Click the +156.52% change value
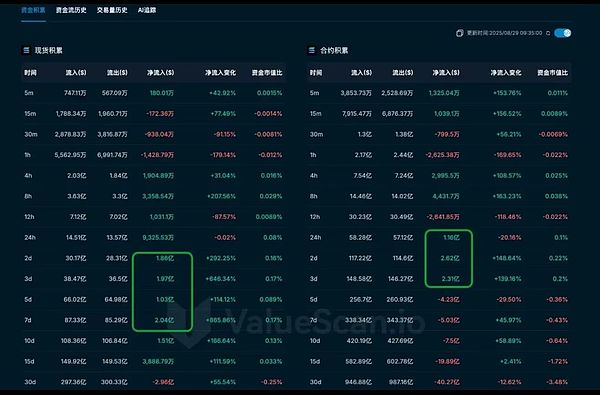Viewport: 600px width, 395px height. point(507,114)
